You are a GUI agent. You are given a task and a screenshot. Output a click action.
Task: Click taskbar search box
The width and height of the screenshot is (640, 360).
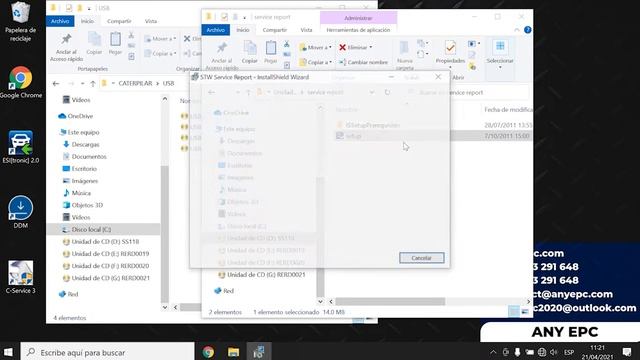click(107, 352)
